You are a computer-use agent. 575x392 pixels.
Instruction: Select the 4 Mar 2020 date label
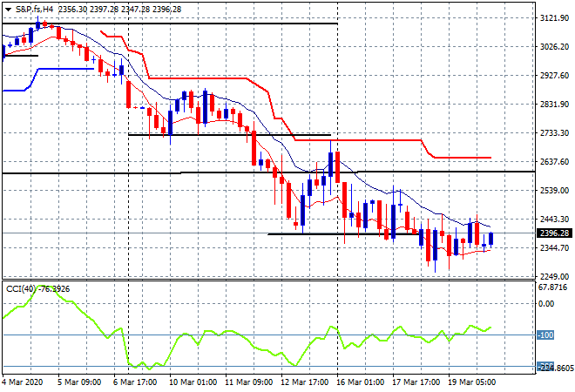pyautogui.click(x=23, y=382)
